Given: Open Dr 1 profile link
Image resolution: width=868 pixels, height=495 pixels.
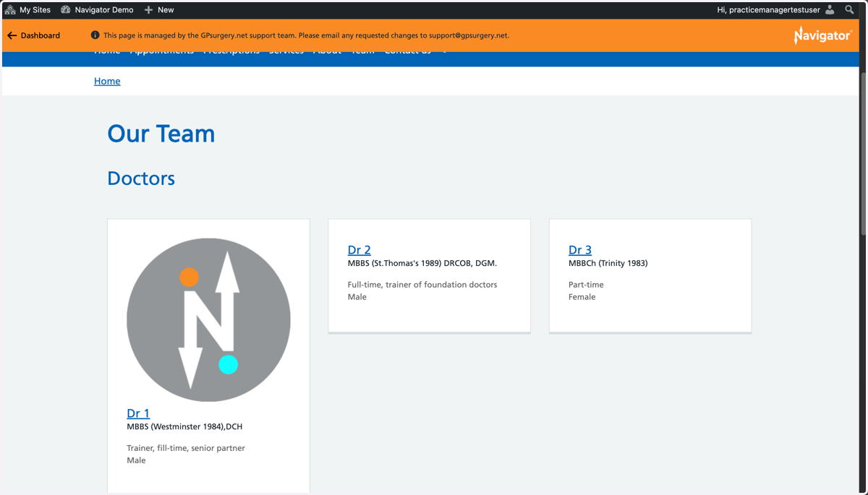Looking at the screenshot, I should coord(138,413).
